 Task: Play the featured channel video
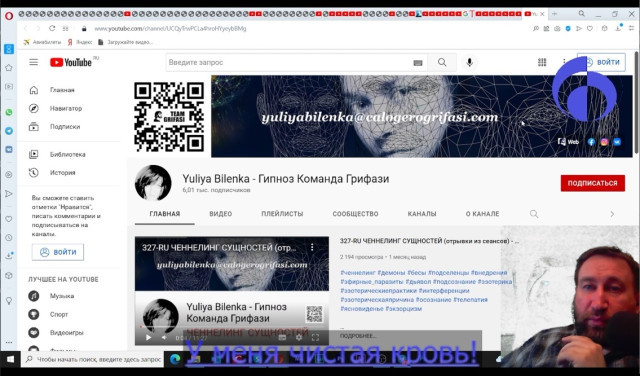[148, 337]
